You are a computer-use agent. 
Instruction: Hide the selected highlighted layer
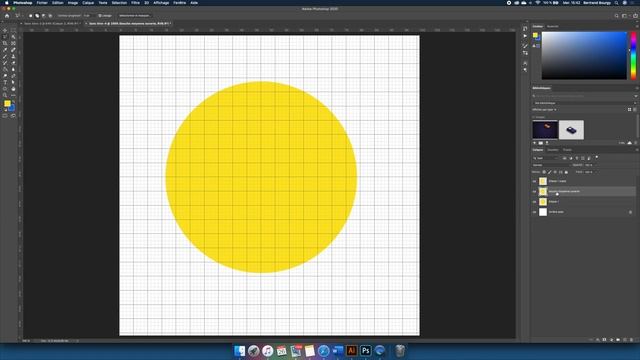pyautogui.click(x=534, y=191)
